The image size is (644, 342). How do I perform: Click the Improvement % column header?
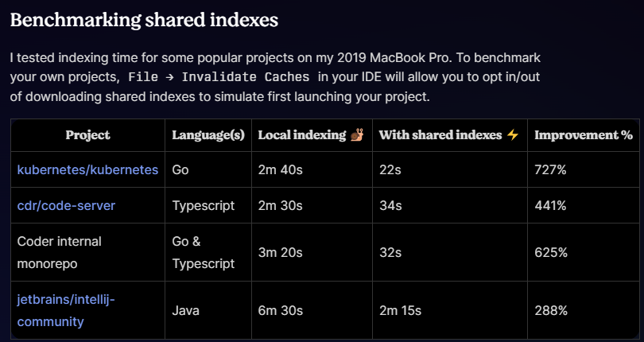[x=584, y=135]
